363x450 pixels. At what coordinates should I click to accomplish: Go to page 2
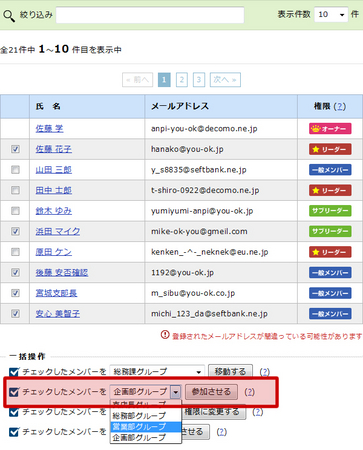[x=182, y=80]
